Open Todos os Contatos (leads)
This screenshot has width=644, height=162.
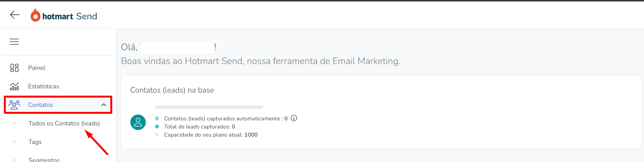[x=64, y=123]
